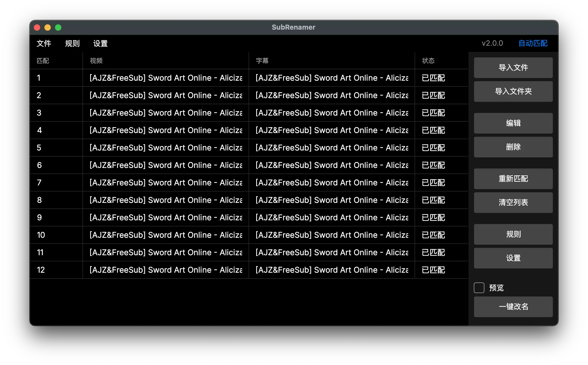Clear the list with 清空列表
The height and width of the screenshot is (365, 588).
pos(513,203)
